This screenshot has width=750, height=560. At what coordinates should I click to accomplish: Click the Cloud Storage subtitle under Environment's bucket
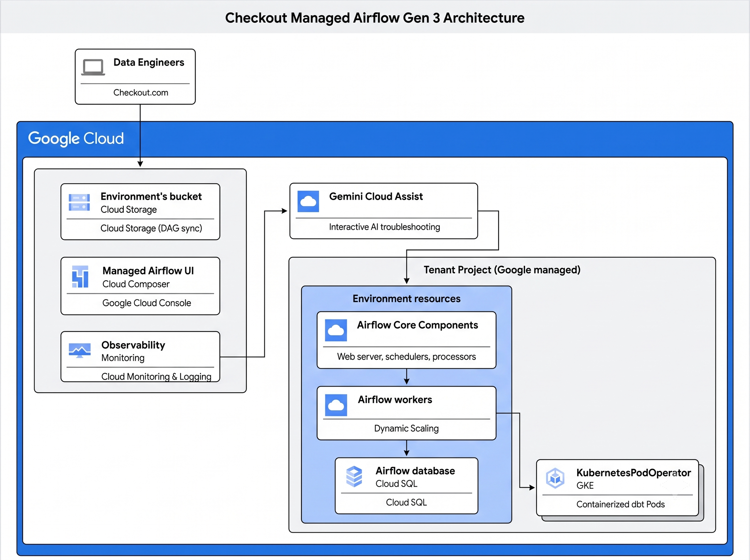[129, 209]
